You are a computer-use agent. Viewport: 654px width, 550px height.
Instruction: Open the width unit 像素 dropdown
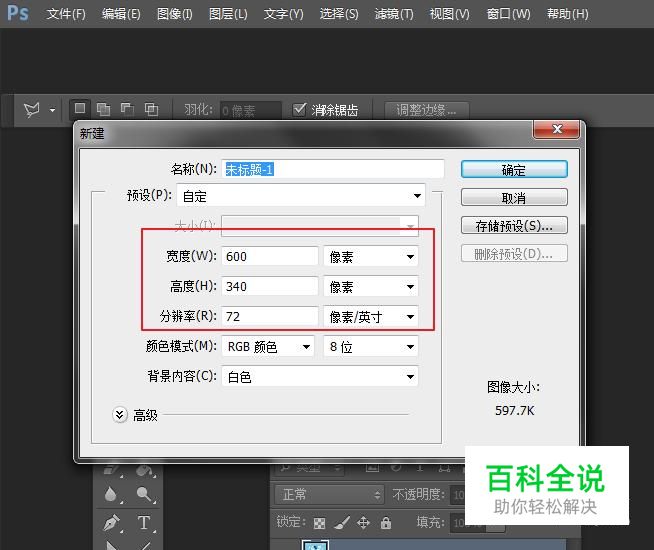pos(371,256)
